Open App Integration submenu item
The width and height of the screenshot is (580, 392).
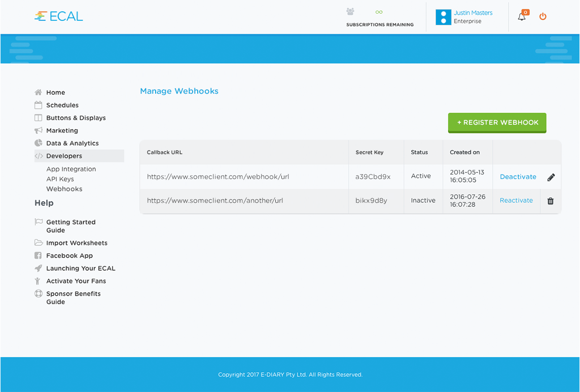point(71,169)
